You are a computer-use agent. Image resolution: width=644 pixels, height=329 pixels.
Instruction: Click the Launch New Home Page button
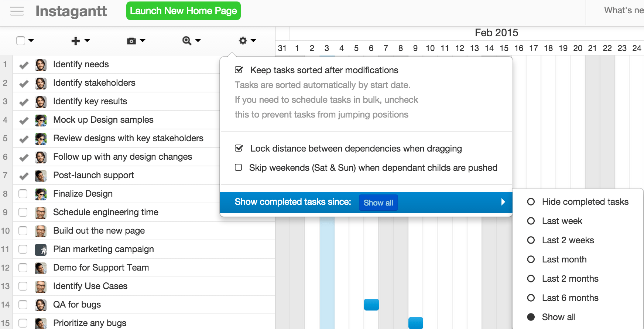click(184, 11)
